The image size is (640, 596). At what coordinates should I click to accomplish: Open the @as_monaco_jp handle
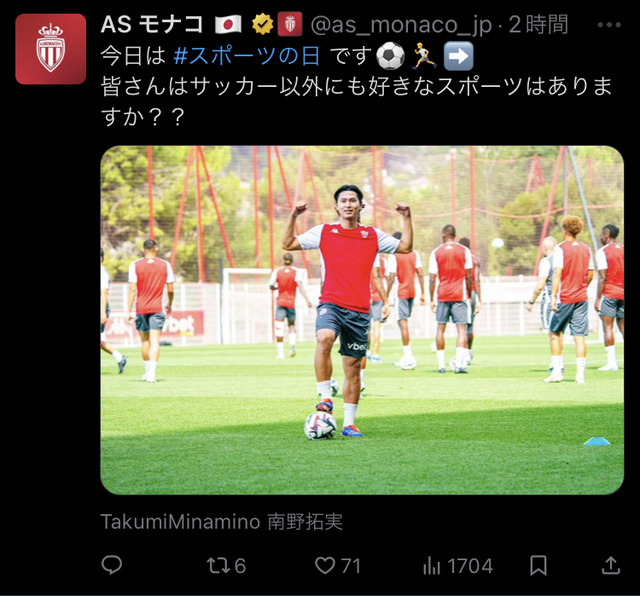coord(401,25)
